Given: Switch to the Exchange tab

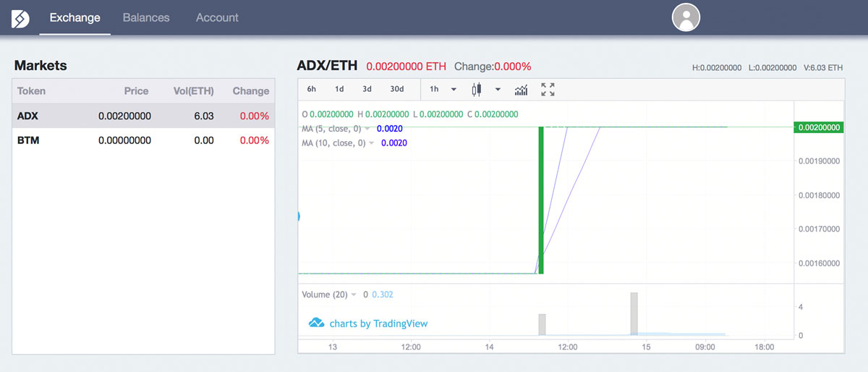Looking at the screenshot, I should [x=75, y=17].
